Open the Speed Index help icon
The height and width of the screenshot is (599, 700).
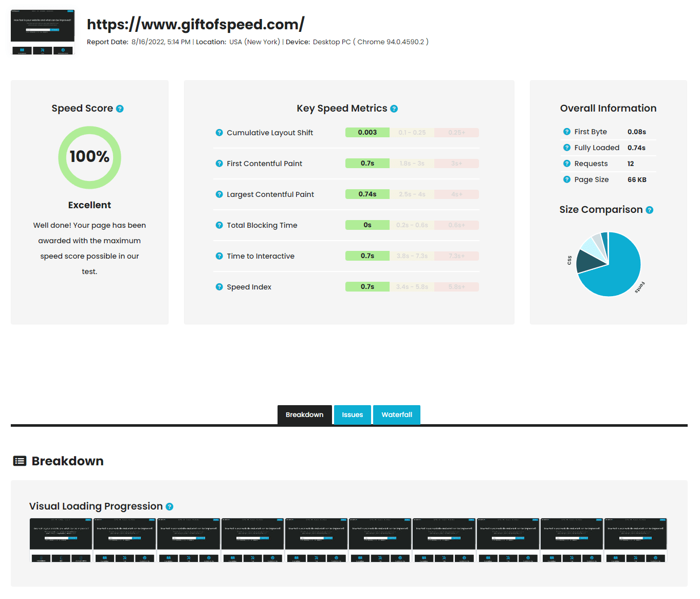[x=219, y=287]
